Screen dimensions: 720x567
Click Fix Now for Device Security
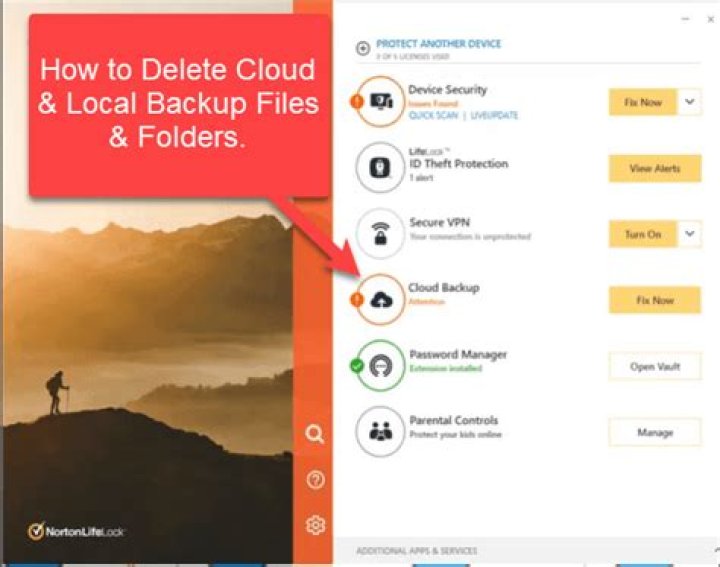[643, 102]
